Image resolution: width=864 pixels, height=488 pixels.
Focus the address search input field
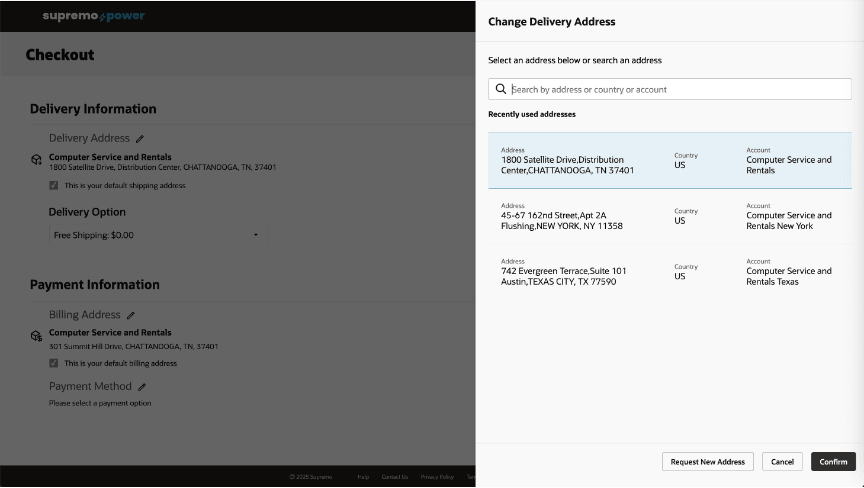point(669,89)
